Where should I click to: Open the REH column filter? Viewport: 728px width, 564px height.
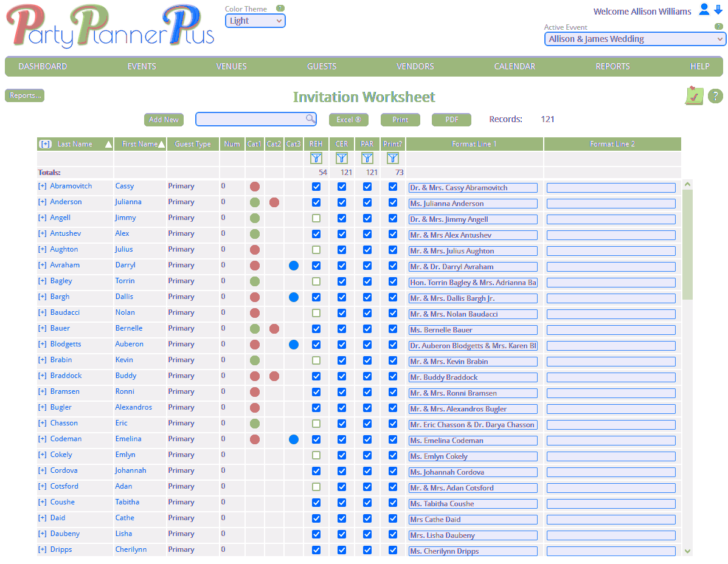[x=316, y=158]
